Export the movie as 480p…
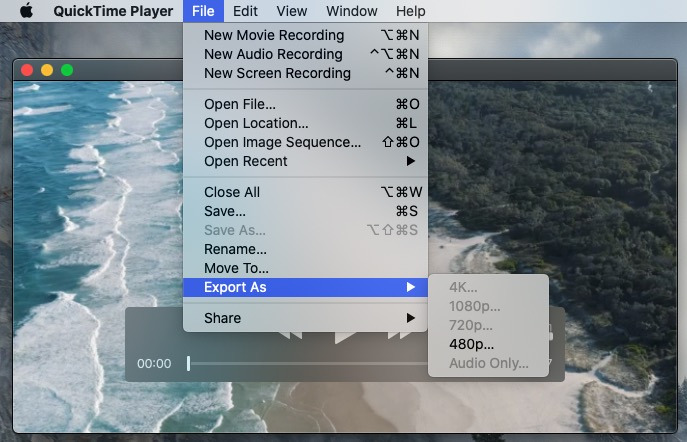 coord(489,344)
